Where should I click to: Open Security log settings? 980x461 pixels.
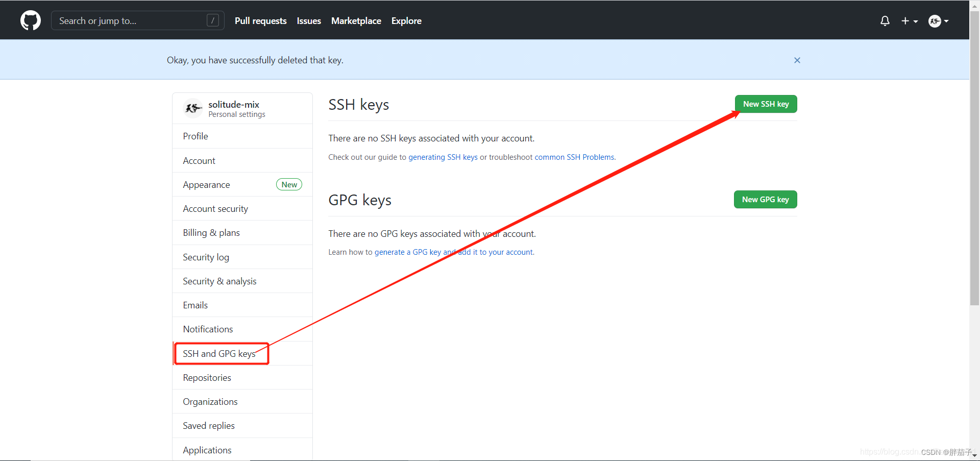pos(242,257)
